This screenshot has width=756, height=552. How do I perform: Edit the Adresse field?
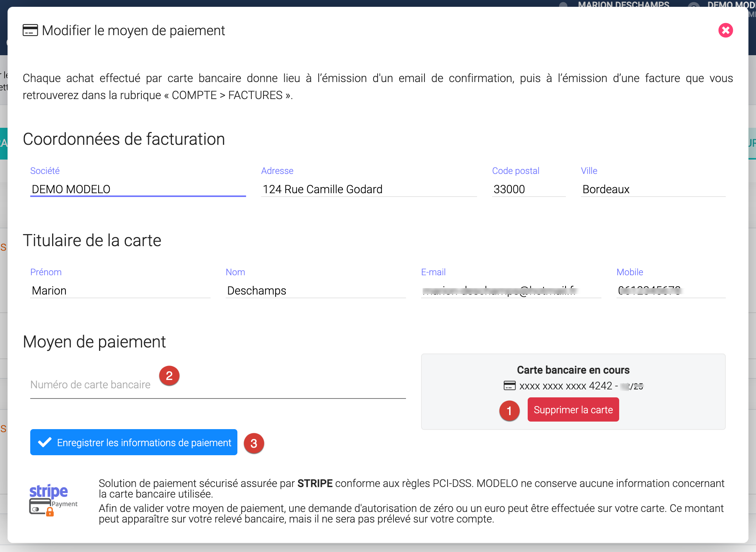pos(369,189)
